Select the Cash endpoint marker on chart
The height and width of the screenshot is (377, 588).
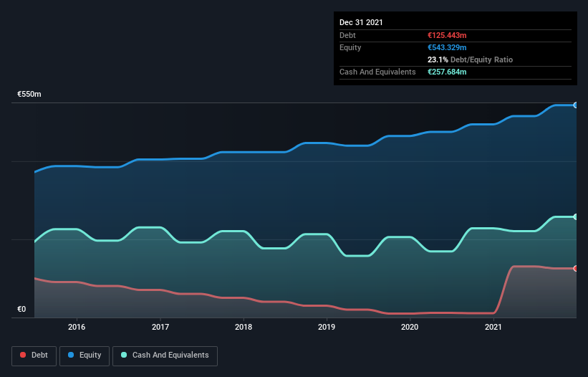click(x=576, y=217)
